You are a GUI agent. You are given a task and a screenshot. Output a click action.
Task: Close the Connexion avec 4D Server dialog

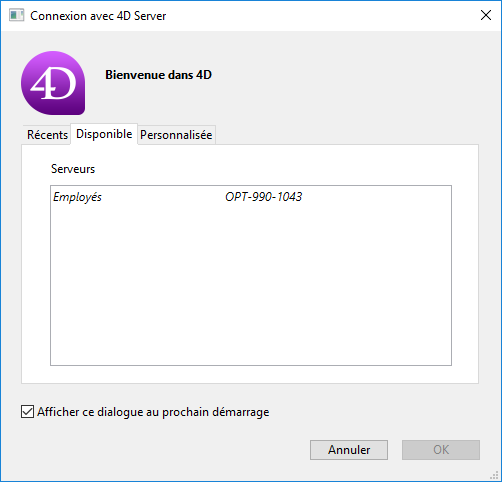(486, 15)
